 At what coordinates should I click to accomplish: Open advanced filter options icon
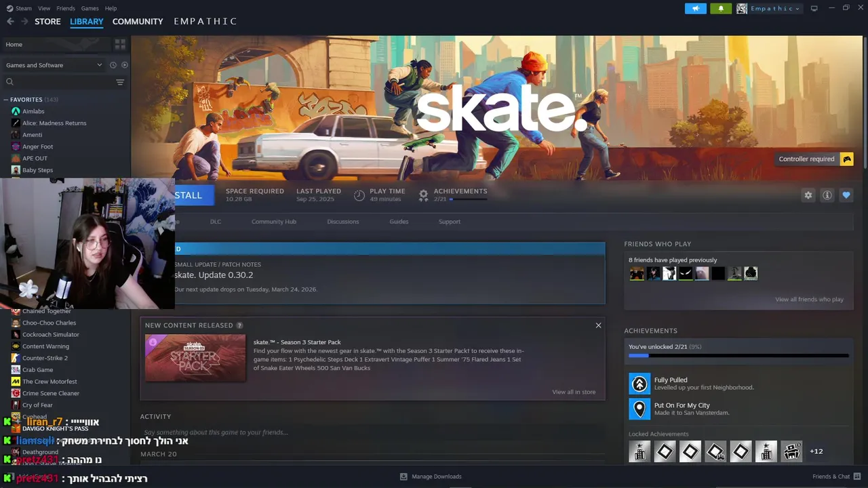click(x=120, y=82)
